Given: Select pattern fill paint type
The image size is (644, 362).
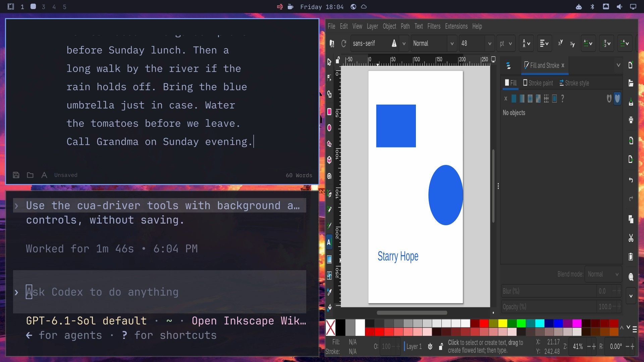Looking at the screenshot, I should pos(546,99).
